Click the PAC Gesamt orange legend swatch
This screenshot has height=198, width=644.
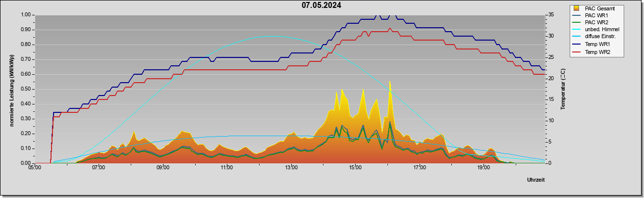tap(576, 8)
